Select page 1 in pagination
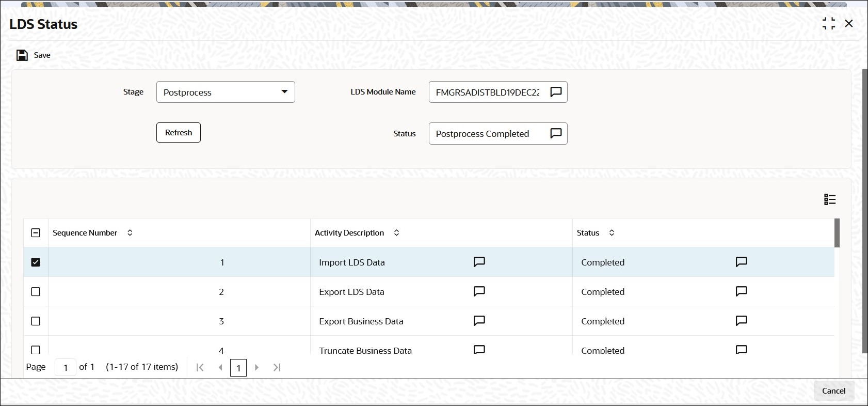This screenshot has height=406, width=868. (238, 368)
